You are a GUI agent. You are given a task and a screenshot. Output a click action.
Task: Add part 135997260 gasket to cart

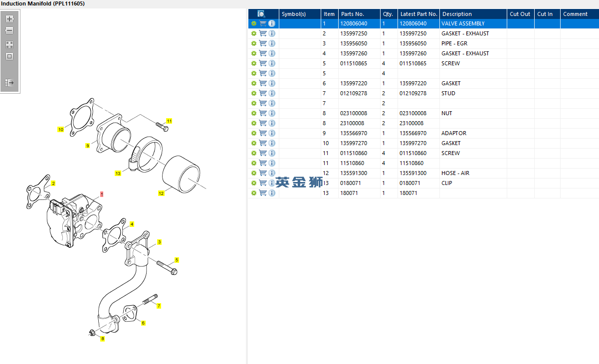pos(263,53)
